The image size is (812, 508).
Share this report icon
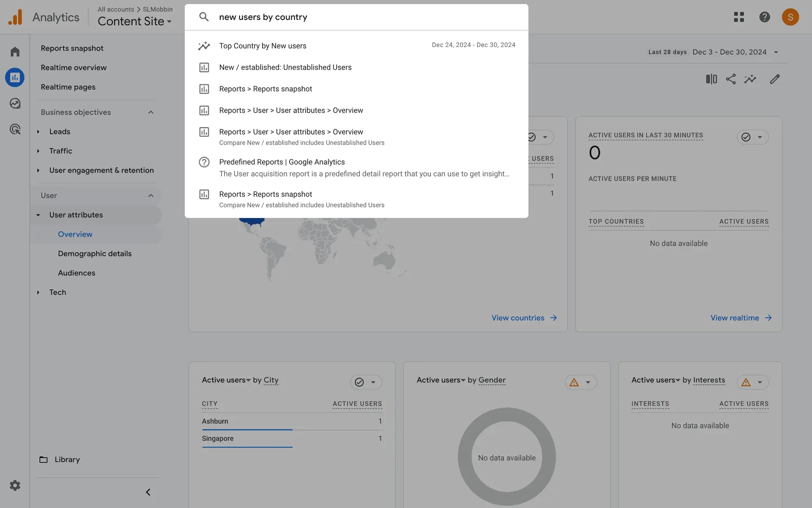730,79
